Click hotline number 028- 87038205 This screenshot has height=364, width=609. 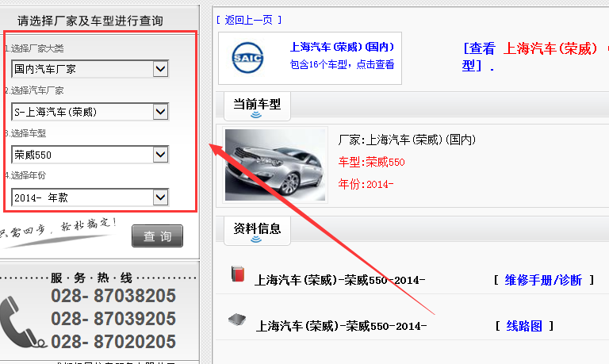tap(113, 296)
